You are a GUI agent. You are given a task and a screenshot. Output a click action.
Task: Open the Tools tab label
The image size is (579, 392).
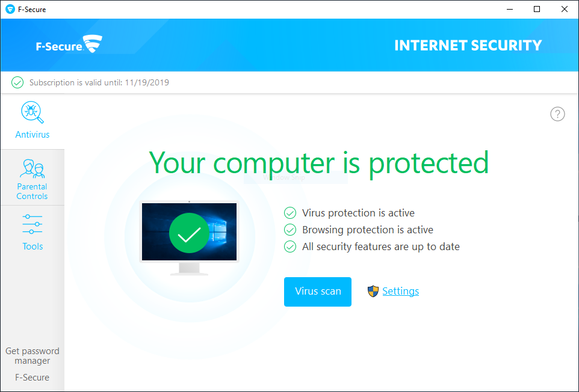(x=33, y=247)
